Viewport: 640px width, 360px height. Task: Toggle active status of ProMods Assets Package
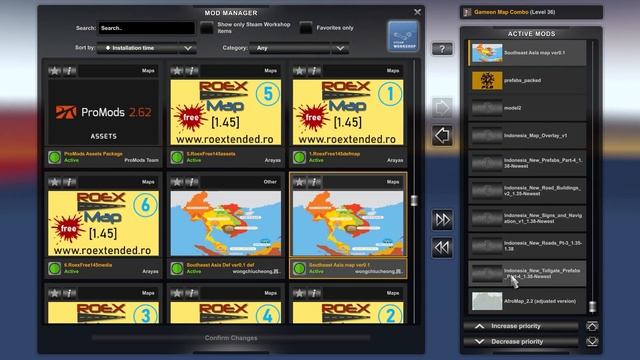54,157
